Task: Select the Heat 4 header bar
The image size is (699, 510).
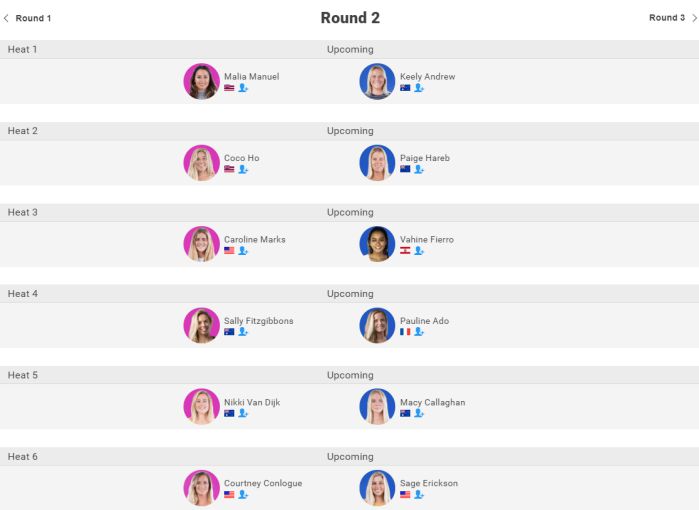Action: 349,294
